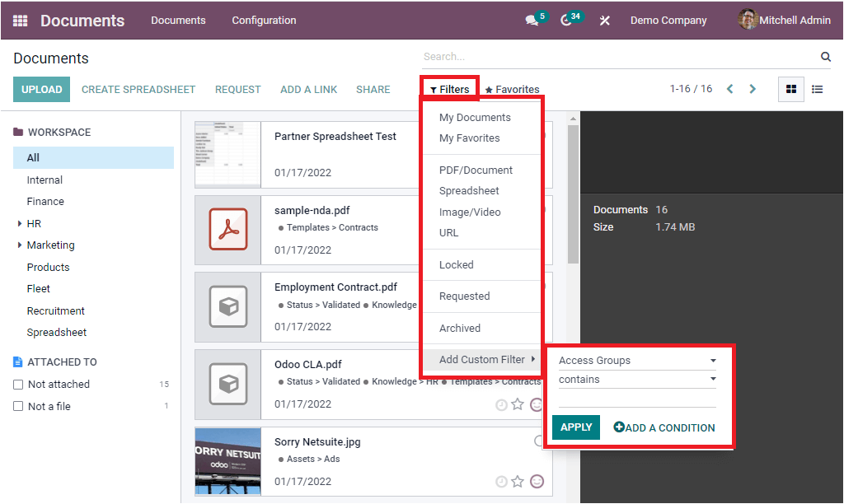Select the Internal workspace
Image resolution: width=844 pixels, height=504 pixels.
click(x=45, y=180)
